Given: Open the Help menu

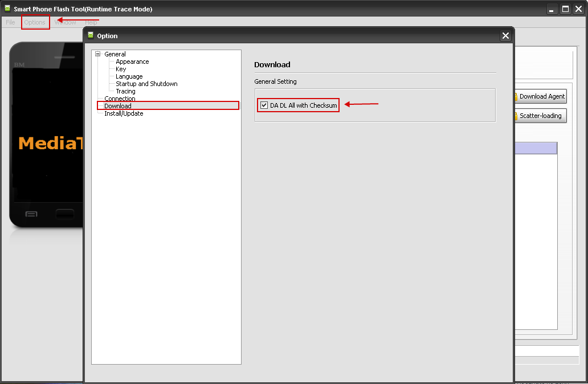Looking at the screenshot, I should 91,22.
